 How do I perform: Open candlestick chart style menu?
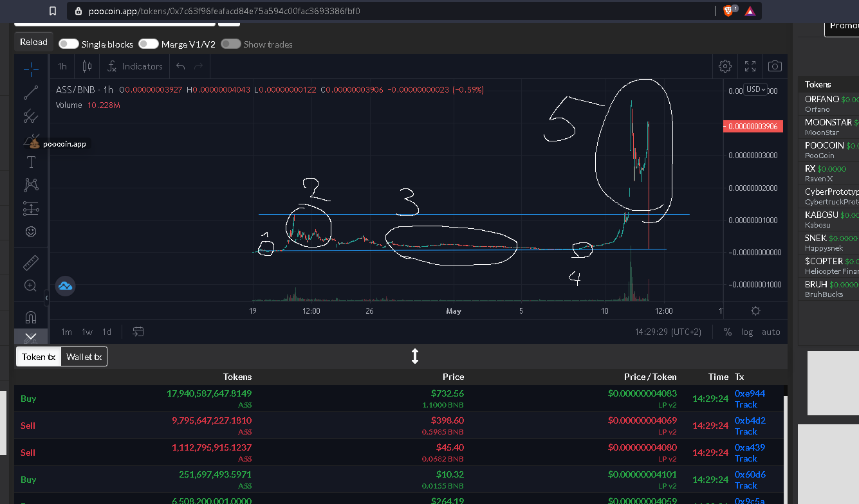88,66
